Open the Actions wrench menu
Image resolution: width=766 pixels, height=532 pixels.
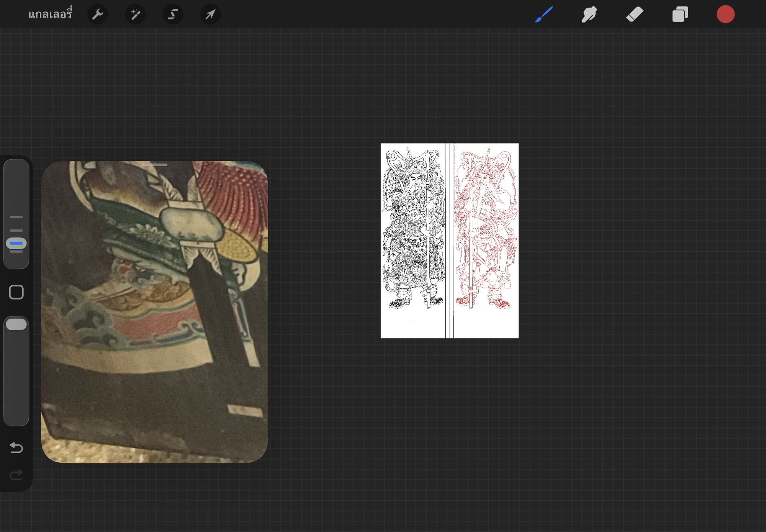[98, 15]
